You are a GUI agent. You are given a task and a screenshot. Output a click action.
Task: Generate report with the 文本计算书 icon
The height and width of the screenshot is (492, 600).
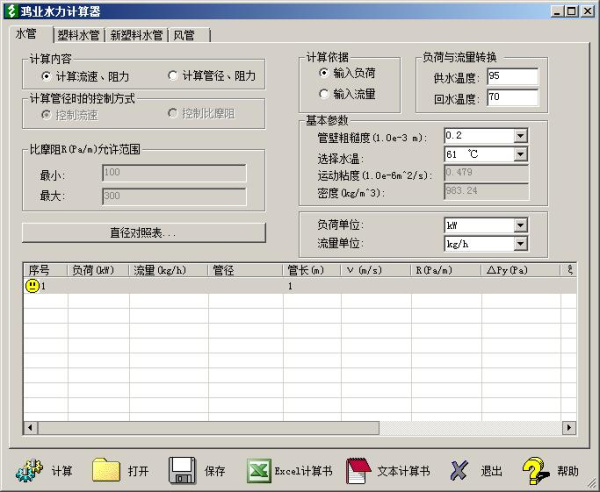pos(359,470)
